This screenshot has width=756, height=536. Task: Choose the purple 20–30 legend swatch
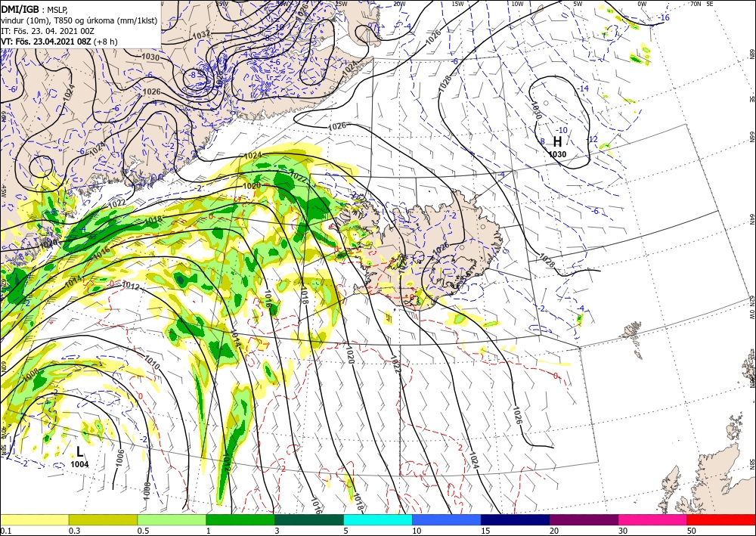584,519
